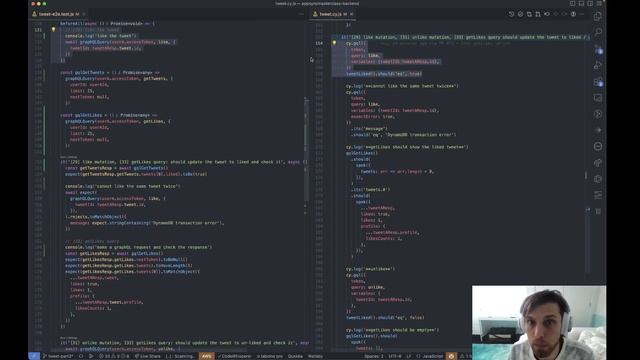Open More Actions ellipsis in left editor group
The image size is (640, 360).
pyautogui.click(x=301, y=14)
